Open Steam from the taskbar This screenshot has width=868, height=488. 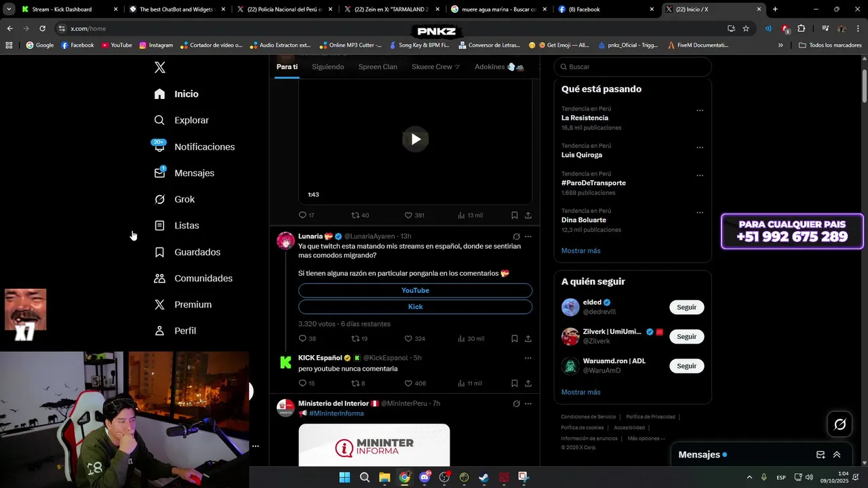click(484, 477)
